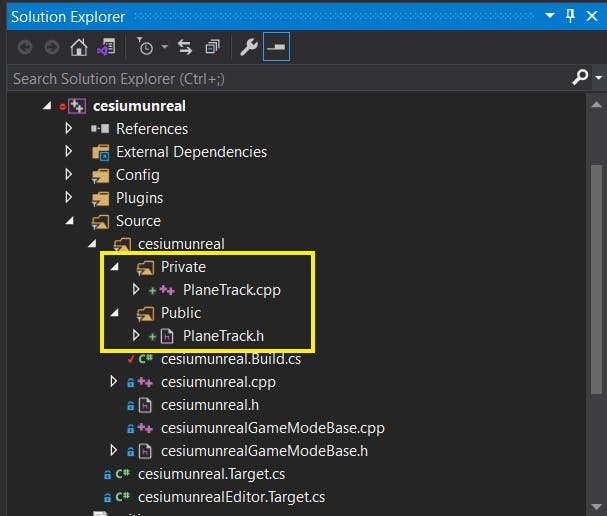607x516 pixels.
Task: Select the cesiumunreal project icon
Action: tap(77, 106)
